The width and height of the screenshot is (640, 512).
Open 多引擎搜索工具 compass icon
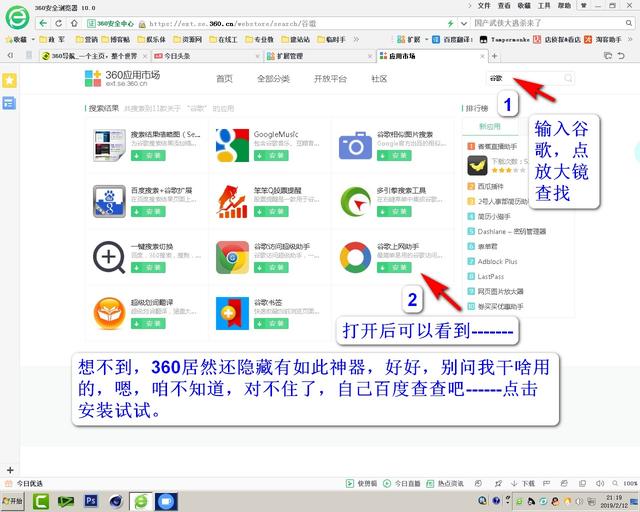(355, 201)
